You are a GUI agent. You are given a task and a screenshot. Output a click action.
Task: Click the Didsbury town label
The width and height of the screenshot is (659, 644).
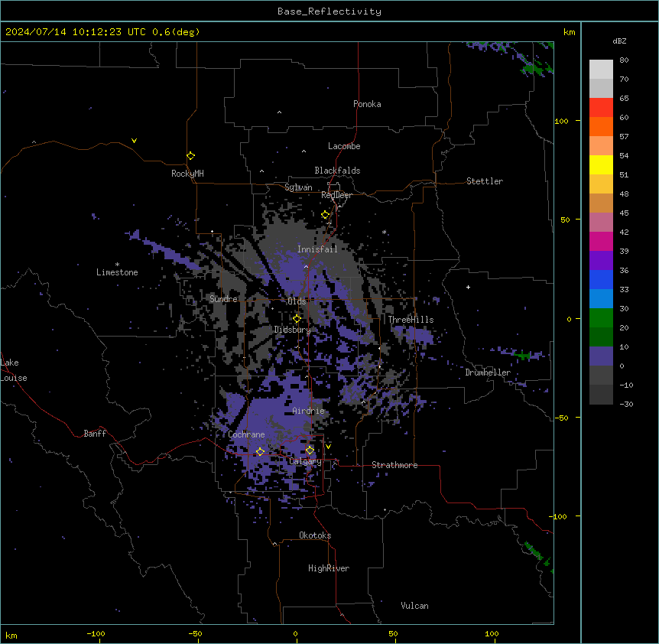(293, 330)
